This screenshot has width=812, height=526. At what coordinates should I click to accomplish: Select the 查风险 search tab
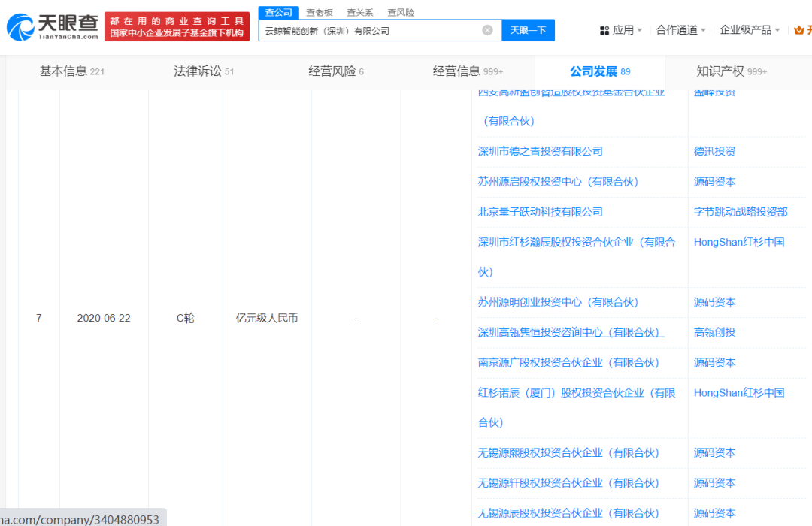pyautogui.click(x=401, y=13)
